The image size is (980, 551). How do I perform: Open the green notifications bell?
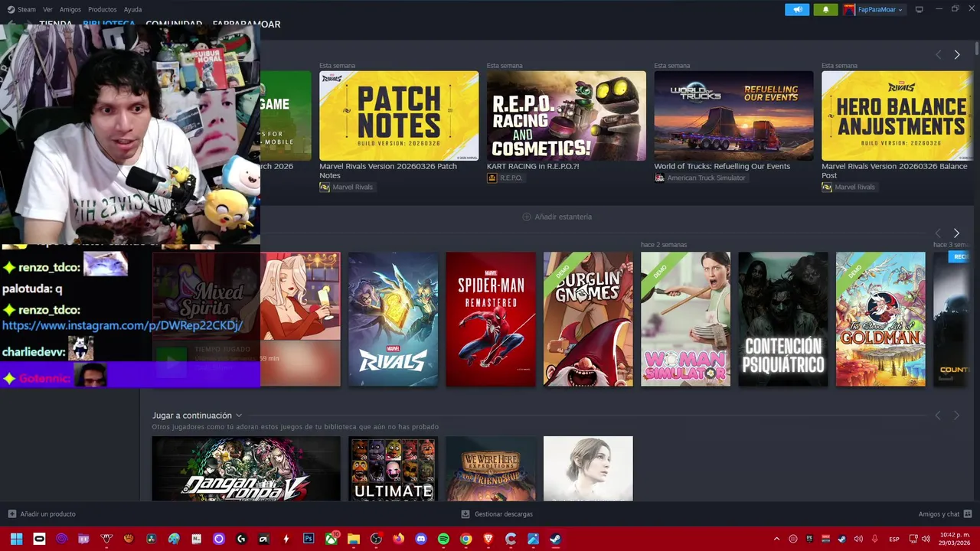coord(825,9)
